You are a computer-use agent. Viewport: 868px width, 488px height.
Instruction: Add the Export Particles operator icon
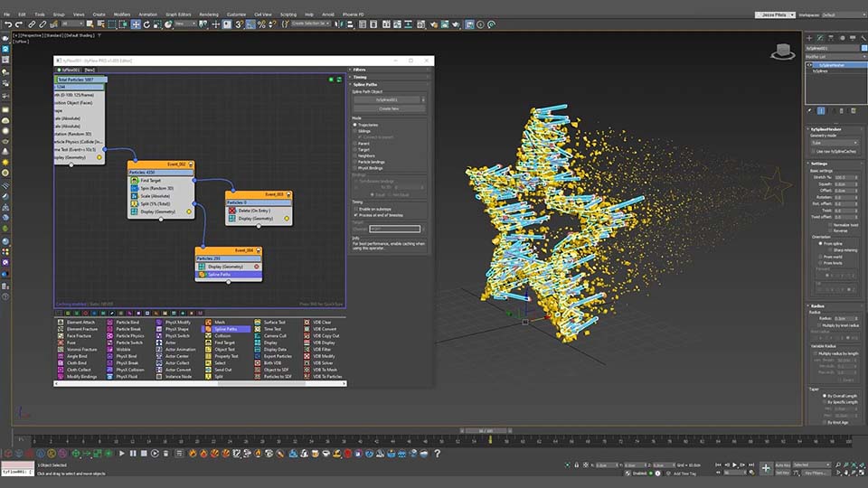coord(258,356)
